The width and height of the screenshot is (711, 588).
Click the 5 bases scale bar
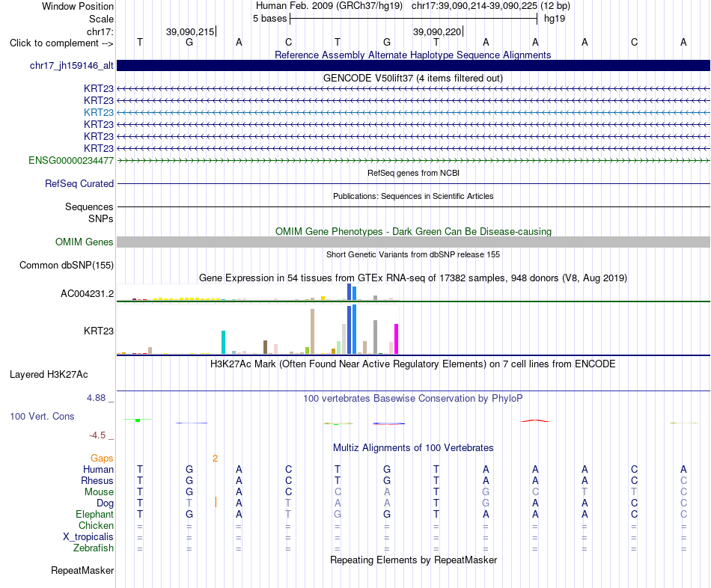[x=413, y=19]
